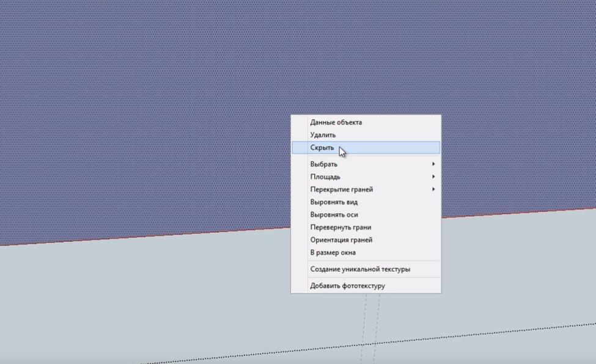Screen dimensions: 596x364
Task: Click the arrow next to Выбрать
Action: [433, 164]
